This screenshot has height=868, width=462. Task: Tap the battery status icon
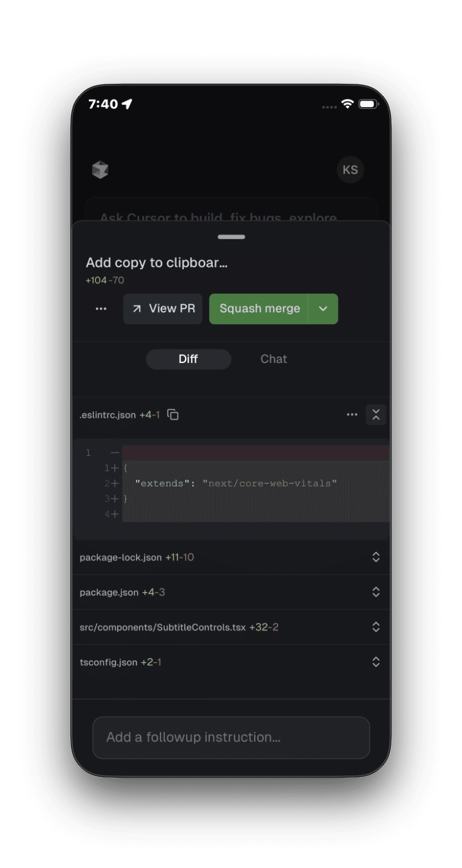(368, 104)
